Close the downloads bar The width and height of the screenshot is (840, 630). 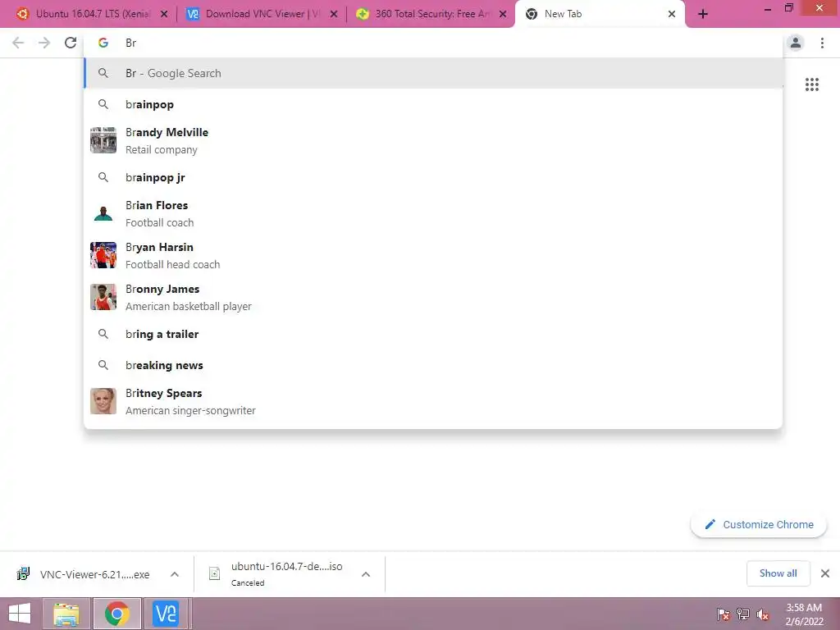pyautogui.click(x=825, y=573)
